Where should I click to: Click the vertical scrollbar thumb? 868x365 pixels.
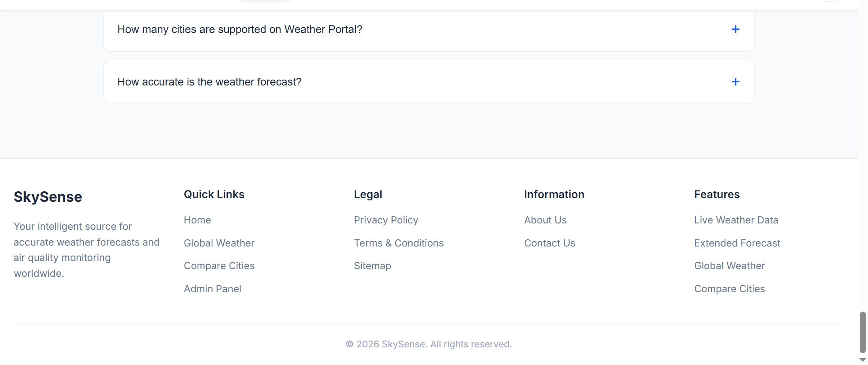tap(862, 332)
